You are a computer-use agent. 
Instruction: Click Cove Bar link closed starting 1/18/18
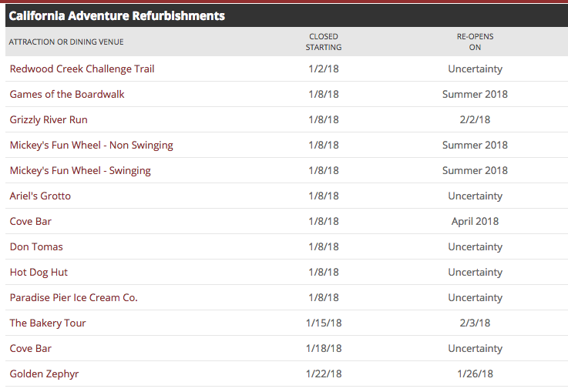click(x=31, y=348)
